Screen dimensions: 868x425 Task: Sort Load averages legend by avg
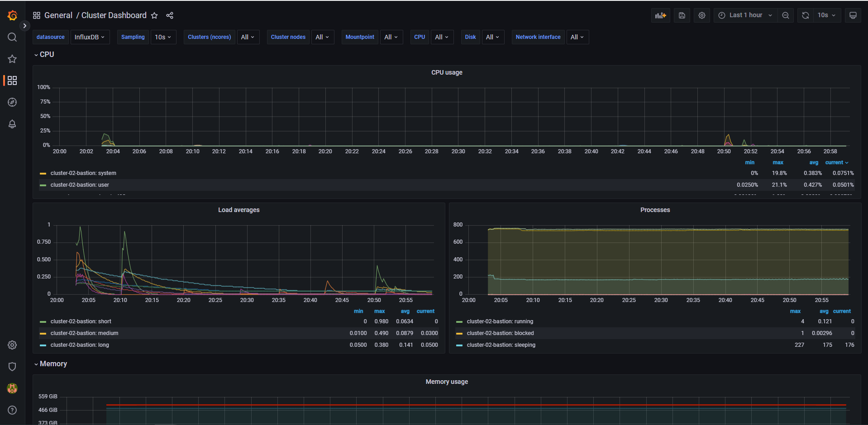click(x=405, y=311)
